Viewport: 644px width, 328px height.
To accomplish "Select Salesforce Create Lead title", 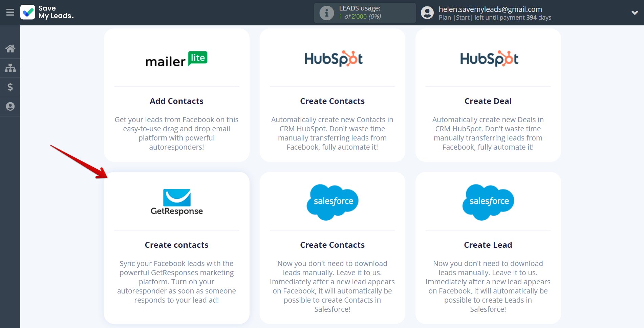I will pos(488,245).
